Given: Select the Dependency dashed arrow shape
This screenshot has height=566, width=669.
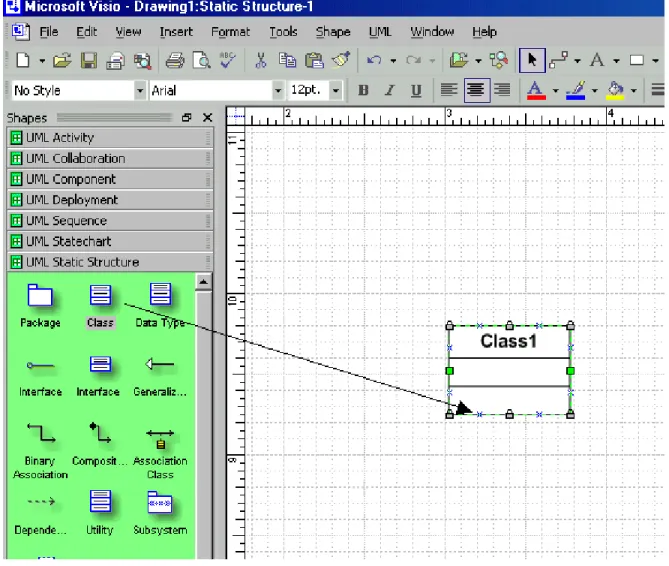Looking at the screenshot, I should (41, 515).
